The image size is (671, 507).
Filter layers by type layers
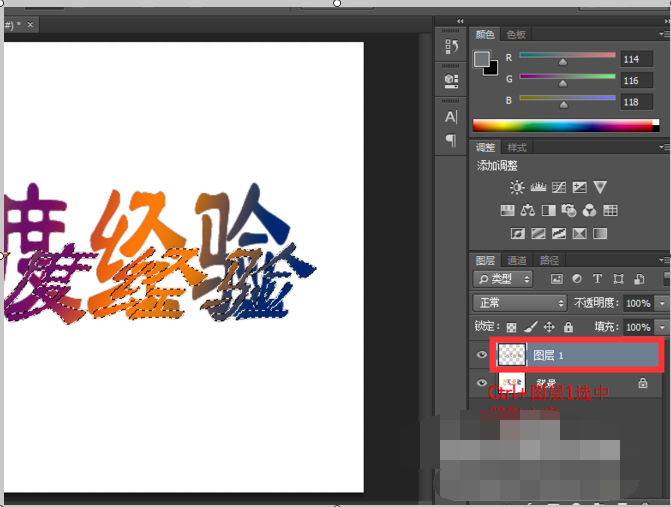[x=597, y=279]
